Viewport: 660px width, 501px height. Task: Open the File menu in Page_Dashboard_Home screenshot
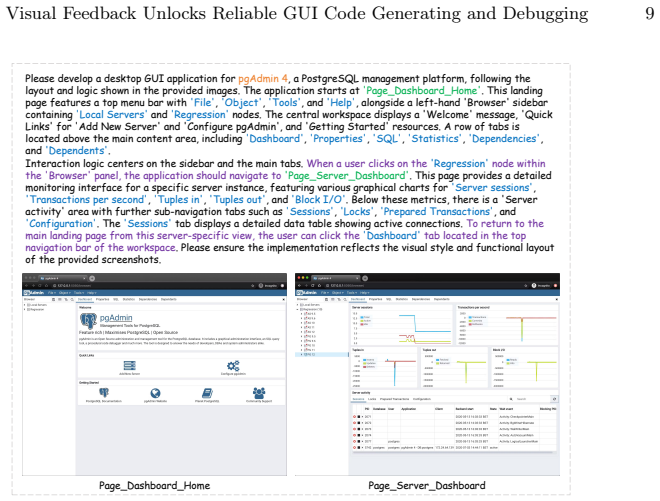[51, 293]
